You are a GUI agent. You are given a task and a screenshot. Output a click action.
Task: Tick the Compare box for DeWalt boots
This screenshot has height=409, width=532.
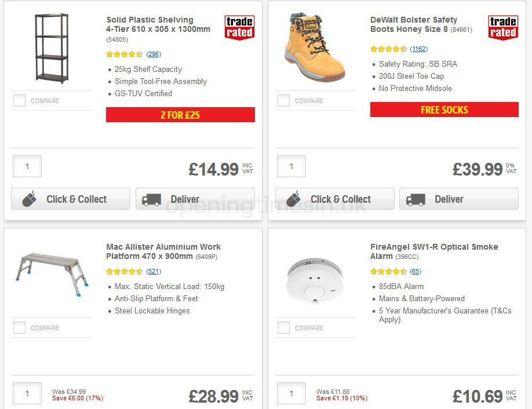(x=283, y=100)
